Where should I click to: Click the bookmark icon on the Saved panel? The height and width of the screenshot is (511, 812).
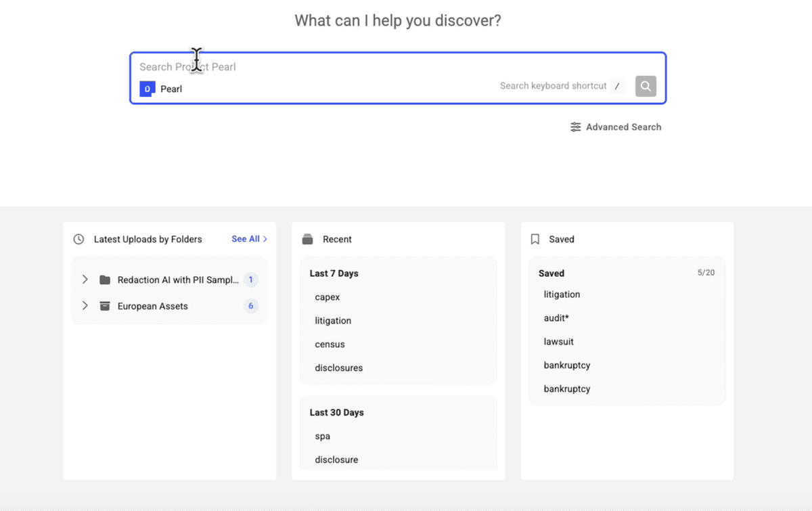(535, 238)
